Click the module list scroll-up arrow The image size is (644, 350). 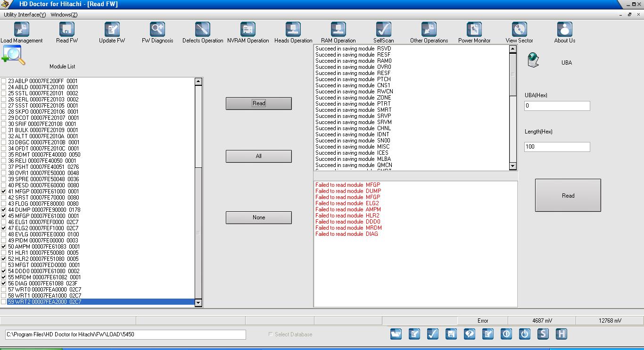tap(198, 82)
